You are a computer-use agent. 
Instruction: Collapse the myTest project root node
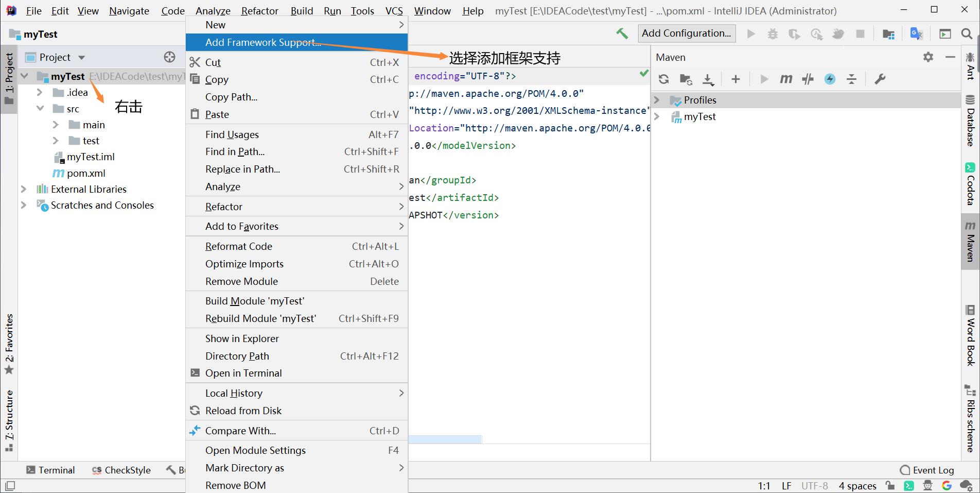click(x=24, y=76)
